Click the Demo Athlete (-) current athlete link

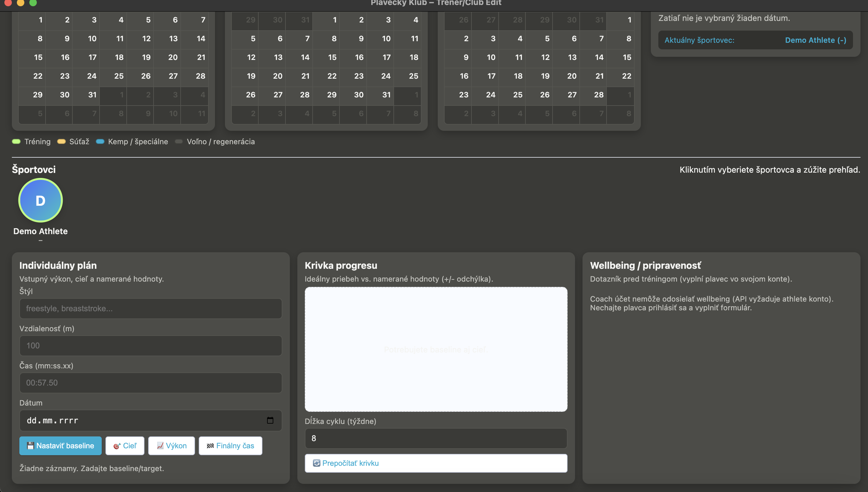pyautogui.click(x=815, y=40)
